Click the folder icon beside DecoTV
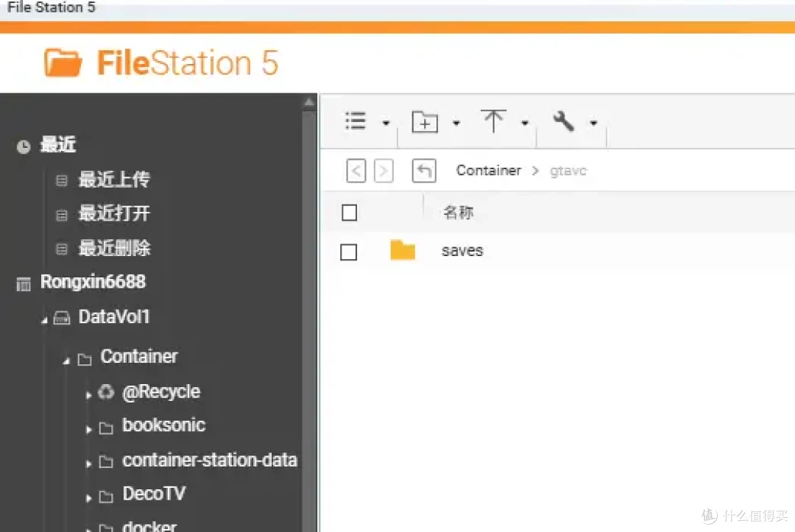The width and height of the screenshot is (795, 532). point(105,497)
